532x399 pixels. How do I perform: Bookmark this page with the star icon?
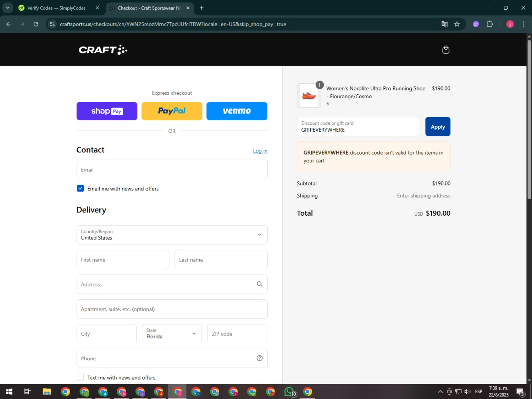pyautogui.click(x=457, y=24)
